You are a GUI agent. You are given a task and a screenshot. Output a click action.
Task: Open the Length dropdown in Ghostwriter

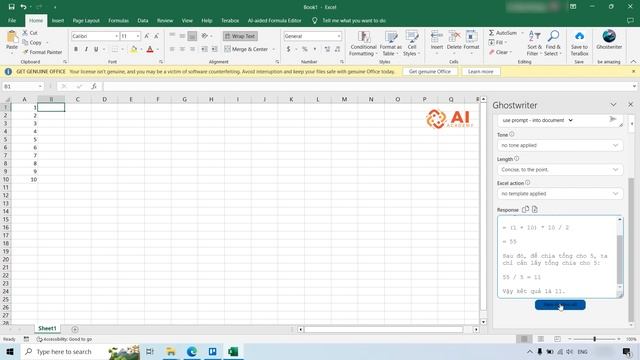[560, 169]
